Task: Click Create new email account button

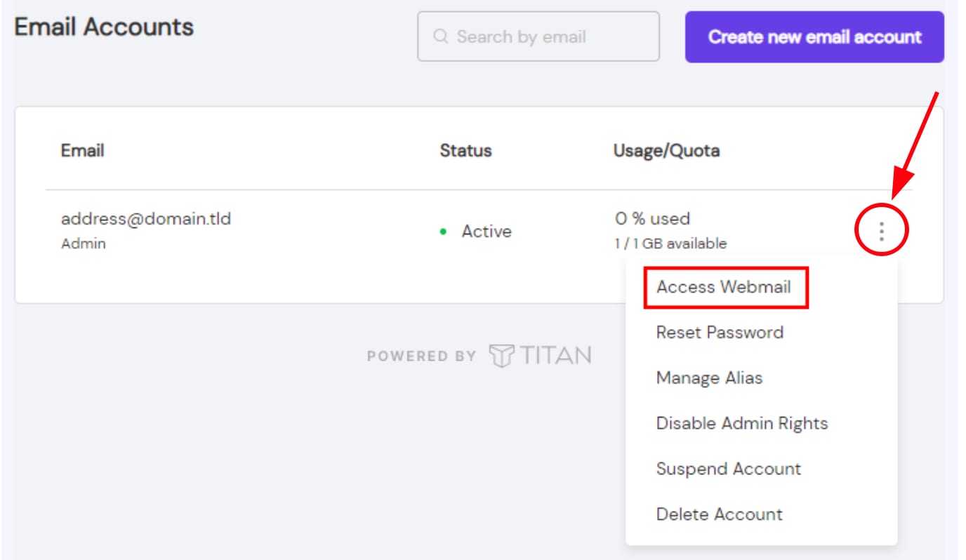Action: [814, 36]
